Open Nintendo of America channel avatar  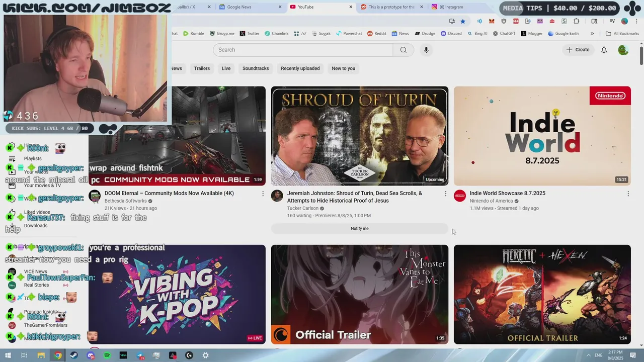[460, 196]
